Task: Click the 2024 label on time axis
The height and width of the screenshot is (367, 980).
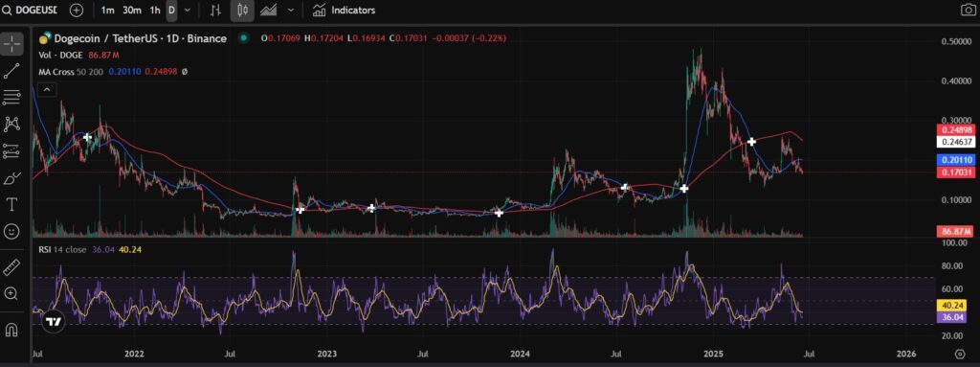Action: pyautogui.click(x=520, y=355)
